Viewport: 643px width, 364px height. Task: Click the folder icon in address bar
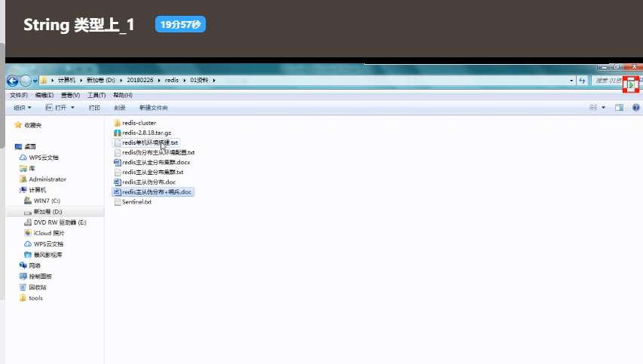pos(44,81)
